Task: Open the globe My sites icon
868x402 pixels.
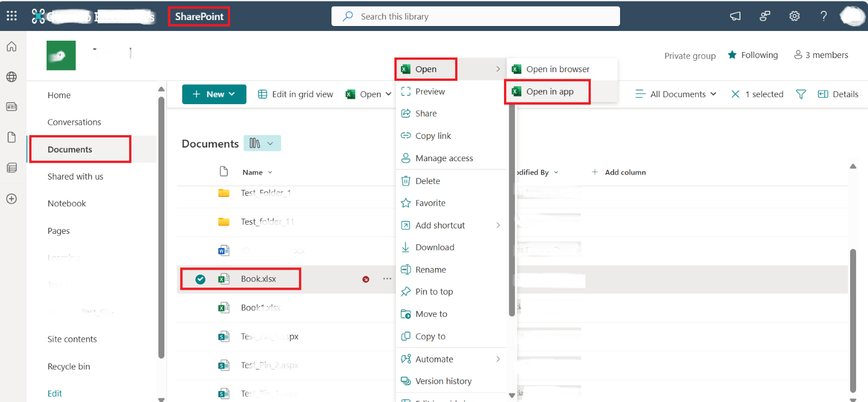Action: click(11, 77)
